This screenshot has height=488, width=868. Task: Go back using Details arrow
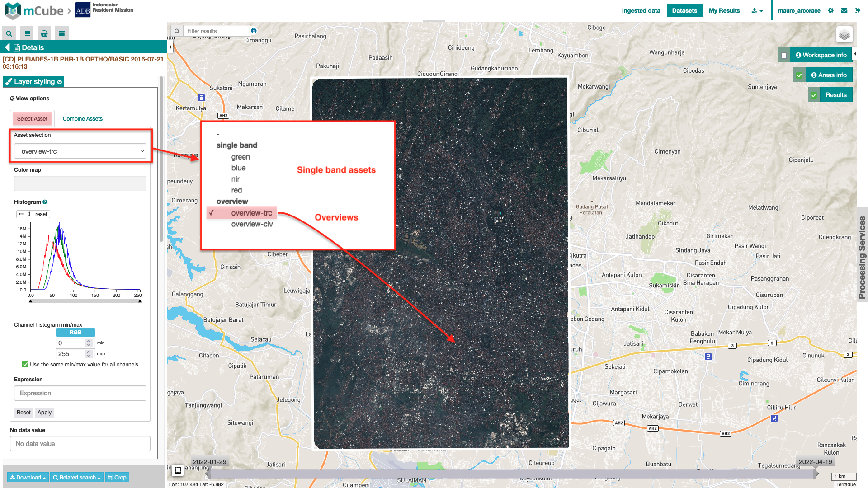tap(7, 47)
